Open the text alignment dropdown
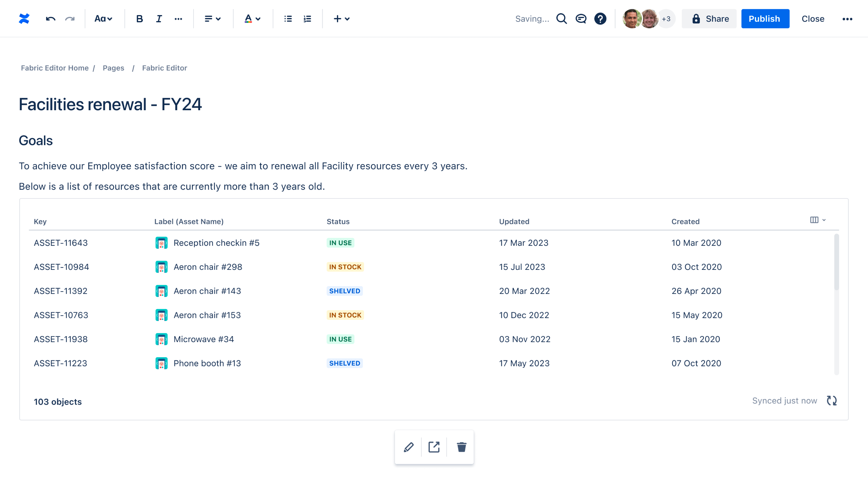Viewport: 868px width, 482px height. pyautogui.click(x=212, y=18)
